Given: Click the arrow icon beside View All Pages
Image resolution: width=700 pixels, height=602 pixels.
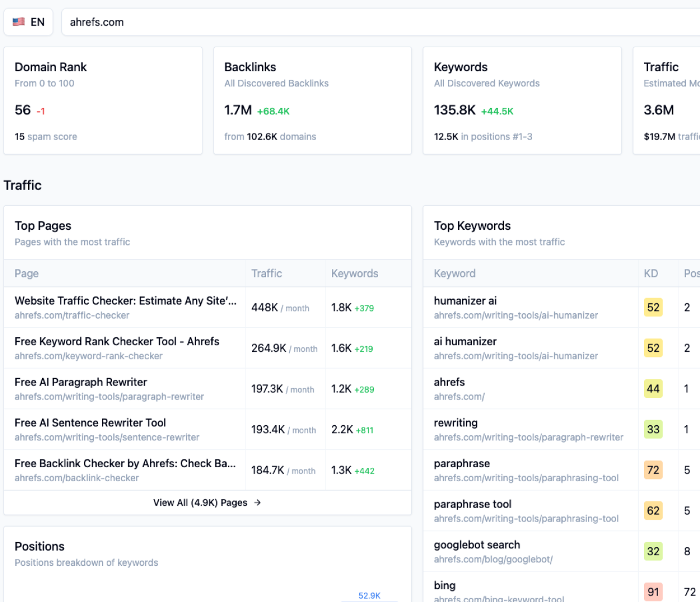Looking at the screenshot, I should (x=257, y=502).
